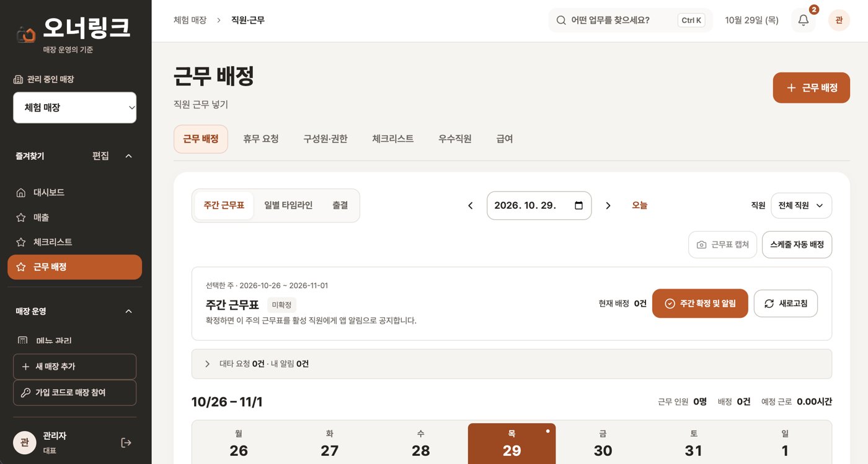
Task: Switch to the 구성원·권한 tab
Action: (x=325, y=139)
